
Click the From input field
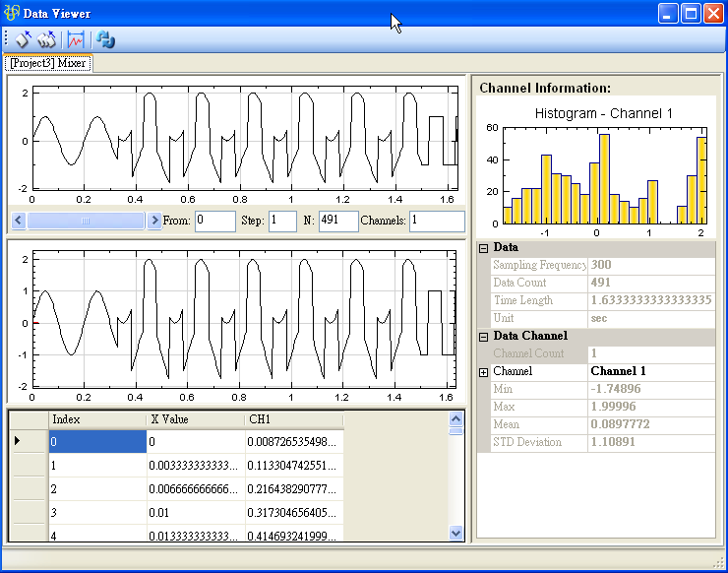click(214, 222)
